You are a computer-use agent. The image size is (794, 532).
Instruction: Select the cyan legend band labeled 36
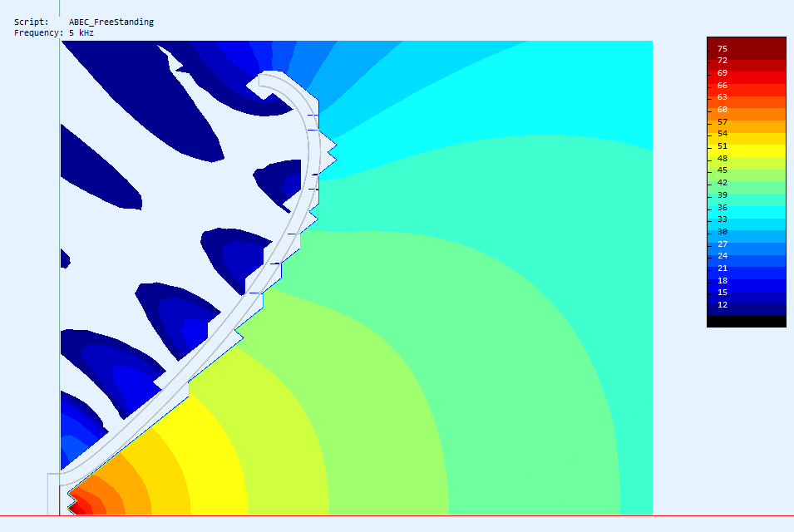coord(747,212)
